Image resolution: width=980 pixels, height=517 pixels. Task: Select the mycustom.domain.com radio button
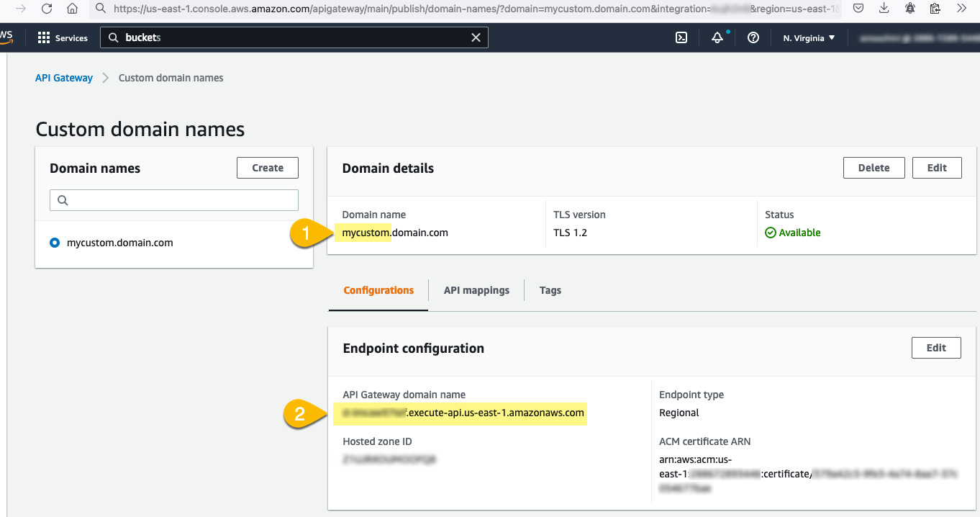[55, 243]
